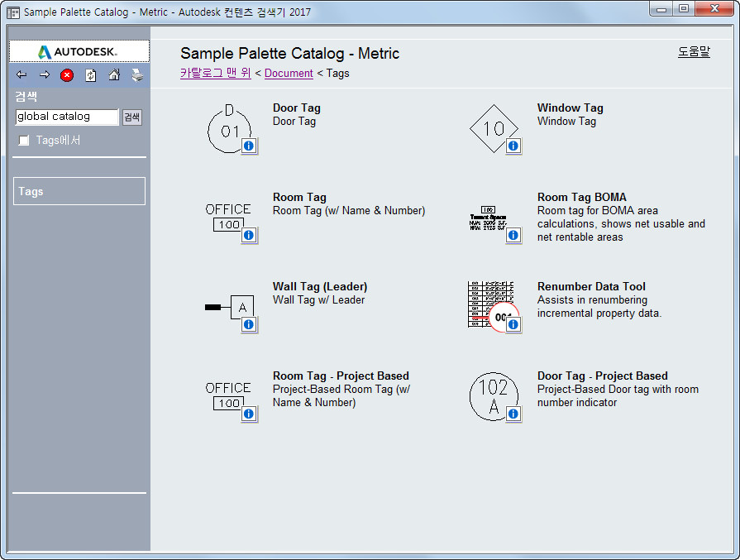Open the Room Tag info icon
Viewport: 740px width, 560px height.
[249, 235]
